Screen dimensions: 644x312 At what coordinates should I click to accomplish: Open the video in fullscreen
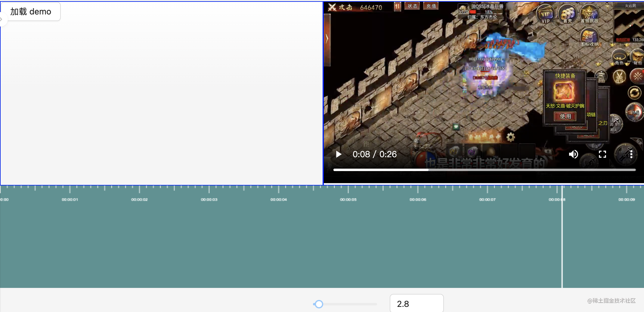click(x=602, y=154)
